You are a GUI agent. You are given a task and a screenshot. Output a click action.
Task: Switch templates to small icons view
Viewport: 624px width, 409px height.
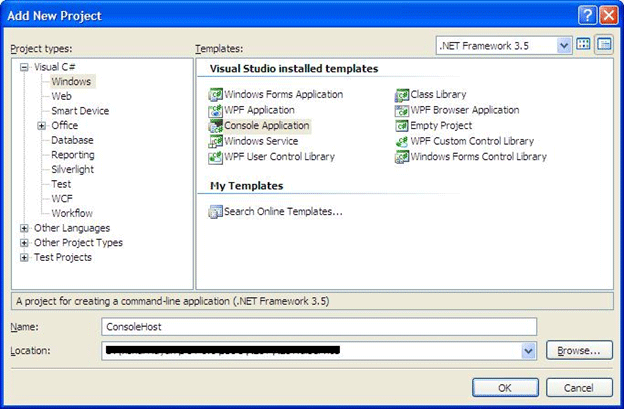point(604,45)
